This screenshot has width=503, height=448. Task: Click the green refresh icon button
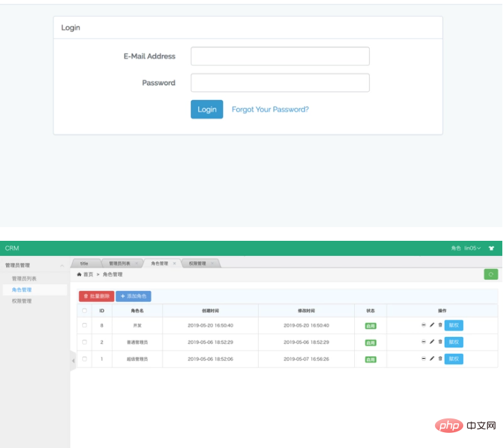pos(491,274)
